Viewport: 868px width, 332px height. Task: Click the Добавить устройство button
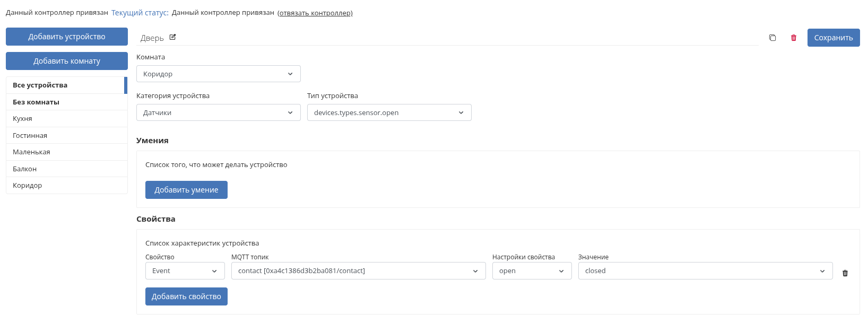(67, 37)
